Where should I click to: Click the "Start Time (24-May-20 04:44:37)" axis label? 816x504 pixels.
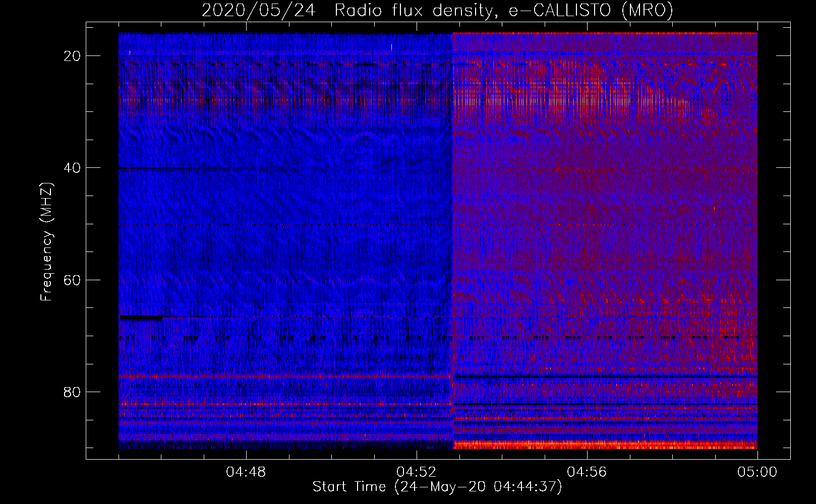click(x=437, y=487)
